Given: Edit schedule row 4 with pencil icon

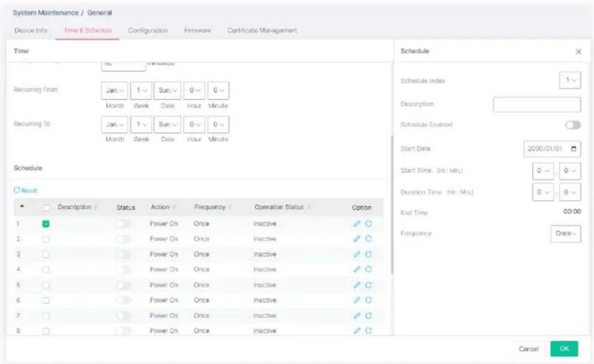Looking at the screenshot, I should tap(356, 269).
